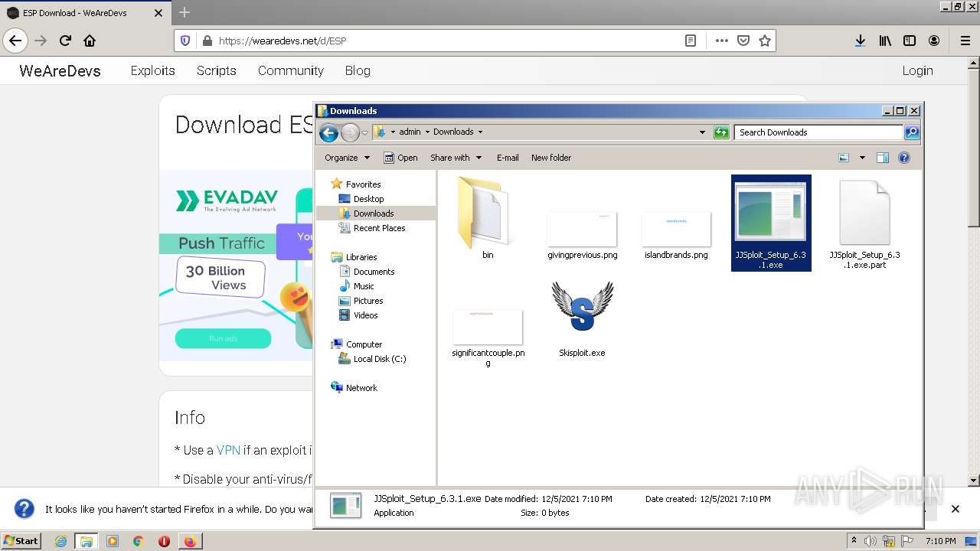Open Internet Explorer from taskbar

tap(60, 541)
